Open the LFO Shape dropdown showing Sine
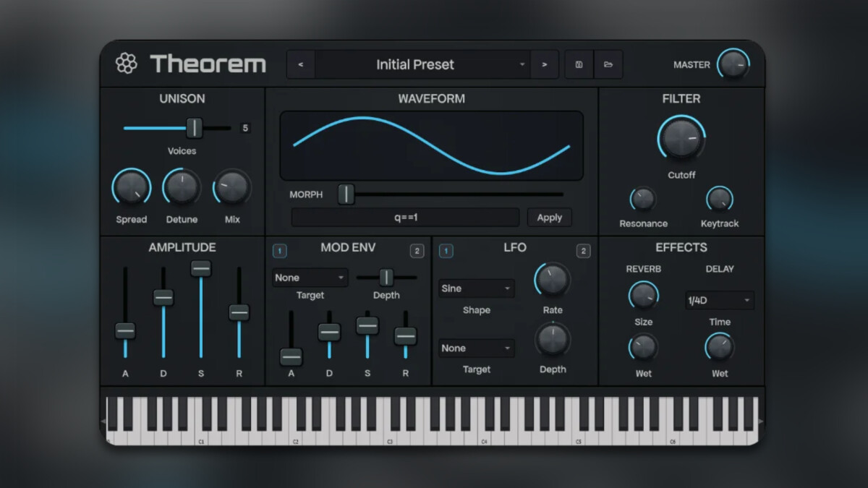The height and width of the screenshot is (488, 868). pyautogui.click(x=476, y=288)
